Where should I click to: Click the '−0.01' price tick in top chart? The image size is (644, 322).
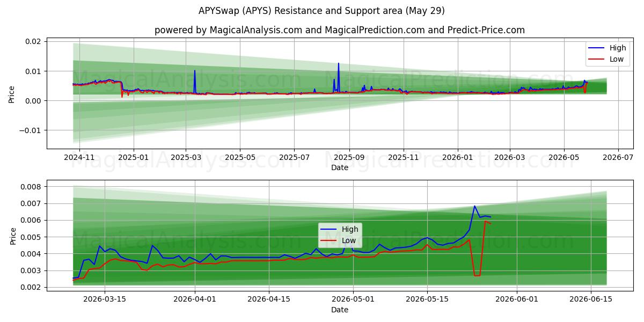[x=31, y=130]
